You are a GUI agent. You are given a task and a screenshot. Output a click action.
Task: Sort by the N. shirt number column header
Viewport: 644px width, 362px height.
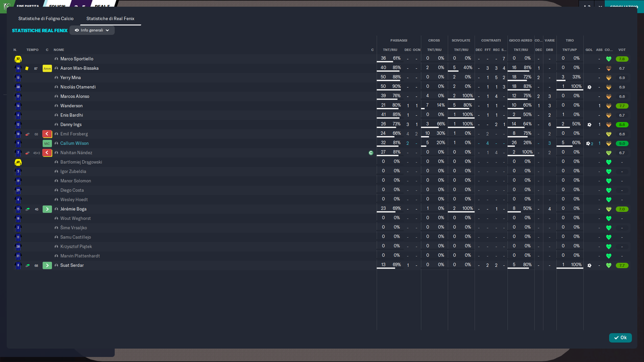click(x=15, y=50)
